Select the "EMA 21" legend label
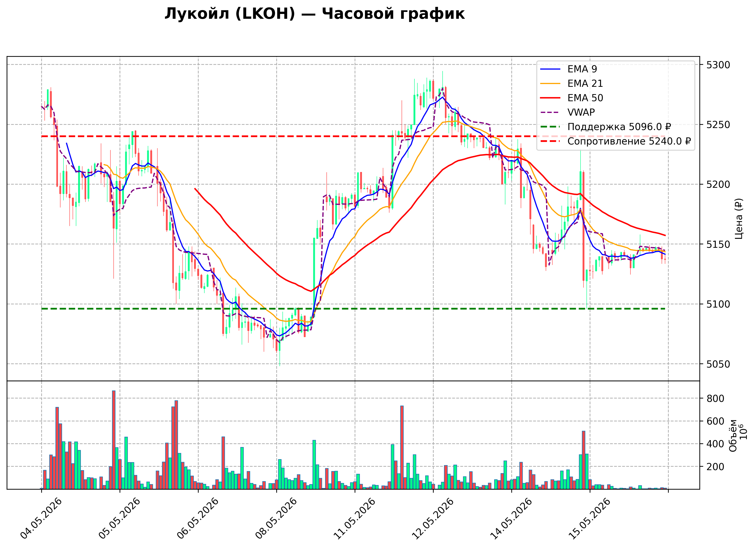 click(585, 83)
